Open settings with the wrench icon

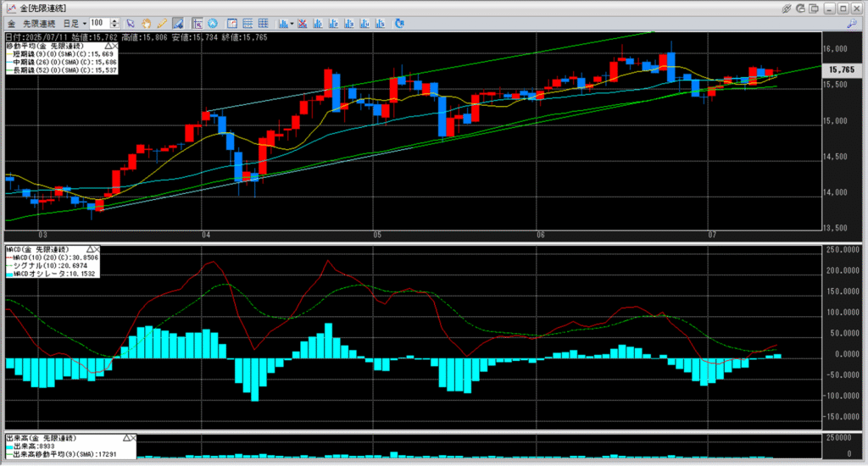point(852,24)
